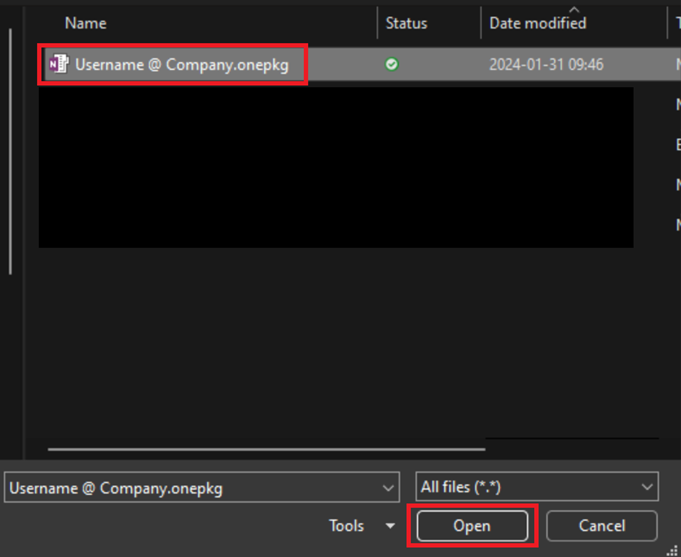Sort files by the Name column header
This screenshot has width=681, height=557.
coord(86,23)
